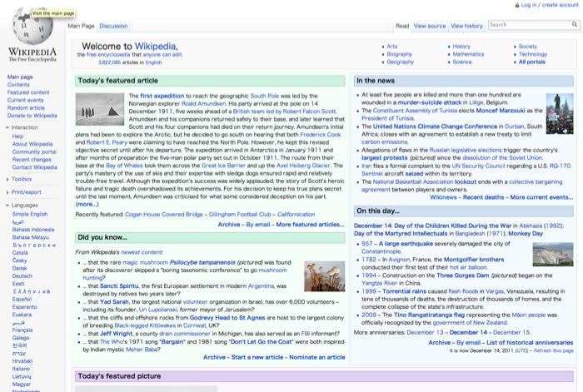This screenshot has height=392, width=583.
Task: Click in the Search input field
Action: (x=530, y=25)
